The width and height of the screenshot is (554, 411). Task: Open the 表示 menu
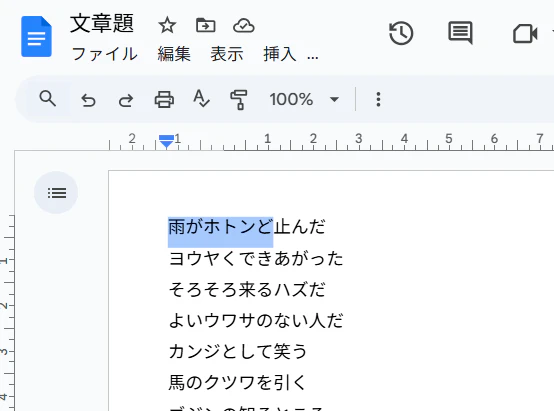click(x=227, y=54)
